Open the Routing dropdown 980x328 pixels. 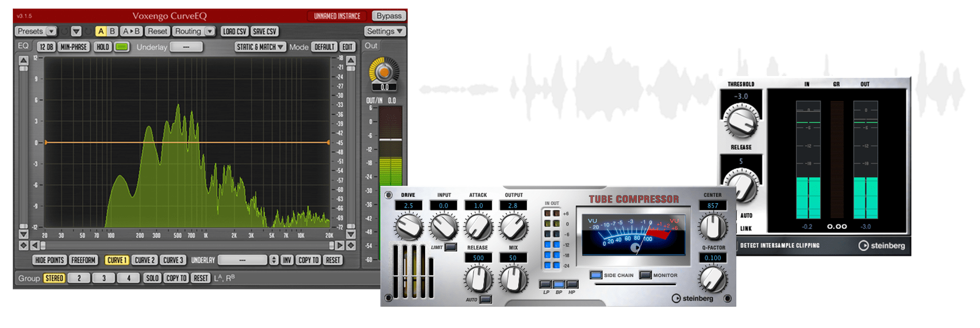pyautogui.click(x=194, y=31)
